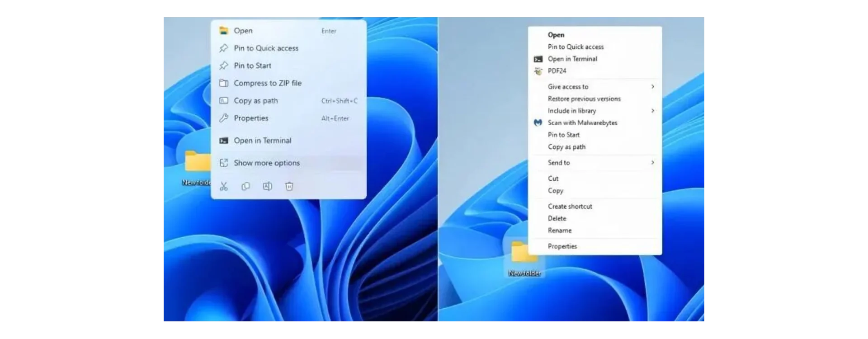The width and height of the screenshot is (868, 339).
Task: Click the pin icon beside Pin to Quick access
Action: click(224, 48)
